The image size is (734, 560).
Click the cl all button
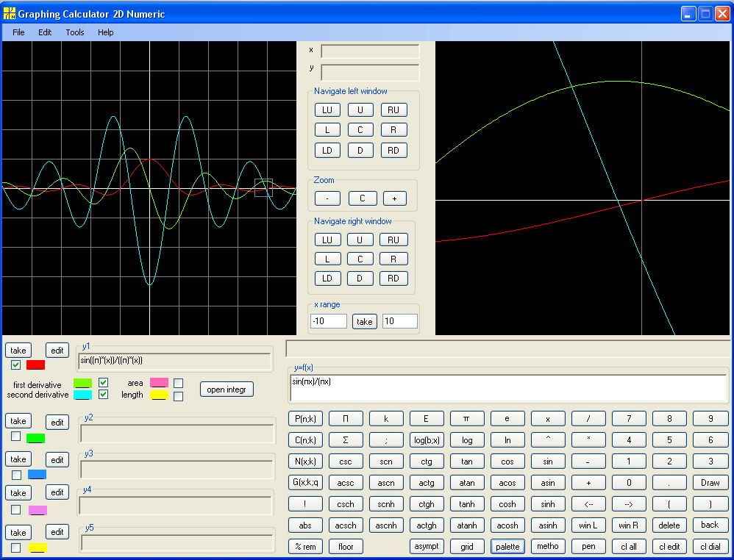629,547
